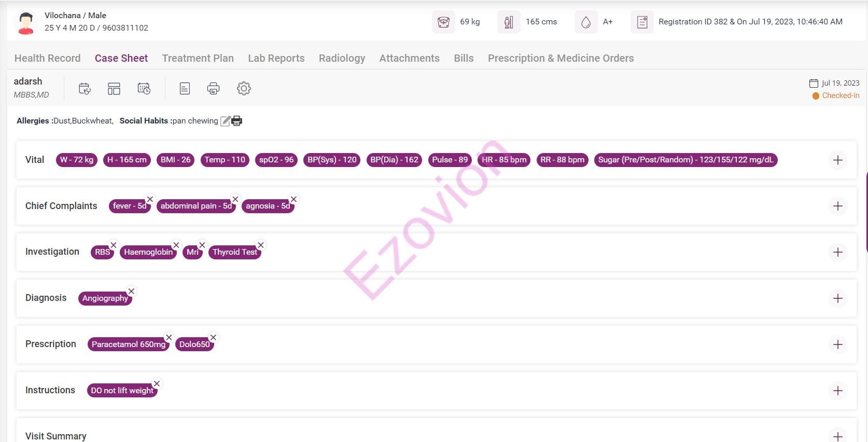Click the calendar with clock schedule icon
The image size is (868, 442).
pyautogui.click(x=144, y=89)
